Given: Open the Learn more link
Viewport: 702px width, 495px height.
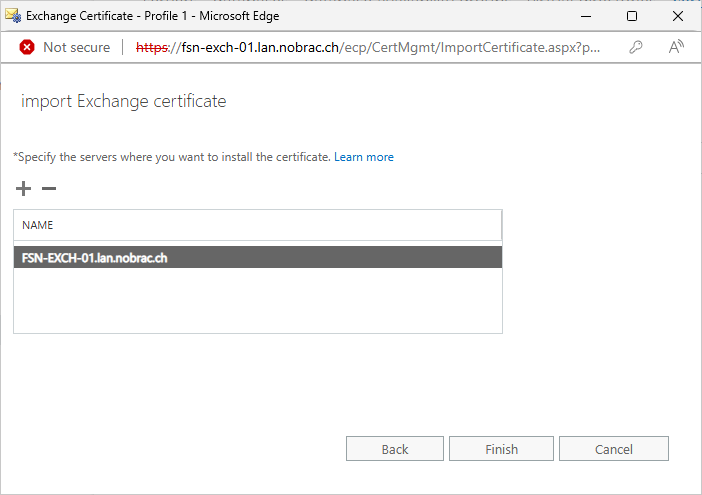Looking at the screenshot, I should tap(364, 157).
